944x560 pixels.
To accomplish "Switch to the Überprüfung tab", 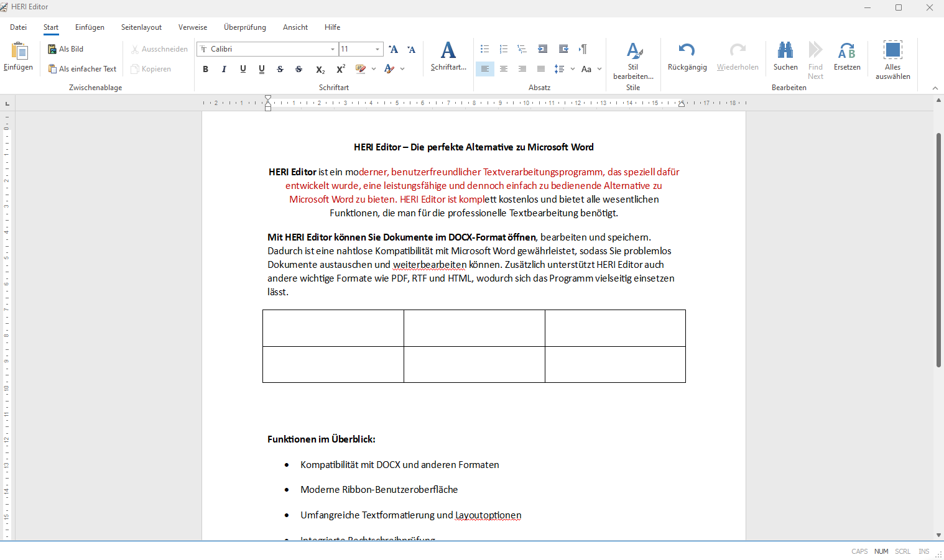I will 245,27.
